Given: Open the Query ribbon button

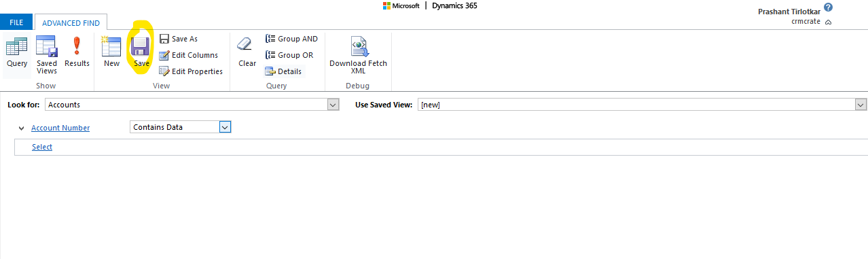Looking at the screenshot, I should (17, 53).
